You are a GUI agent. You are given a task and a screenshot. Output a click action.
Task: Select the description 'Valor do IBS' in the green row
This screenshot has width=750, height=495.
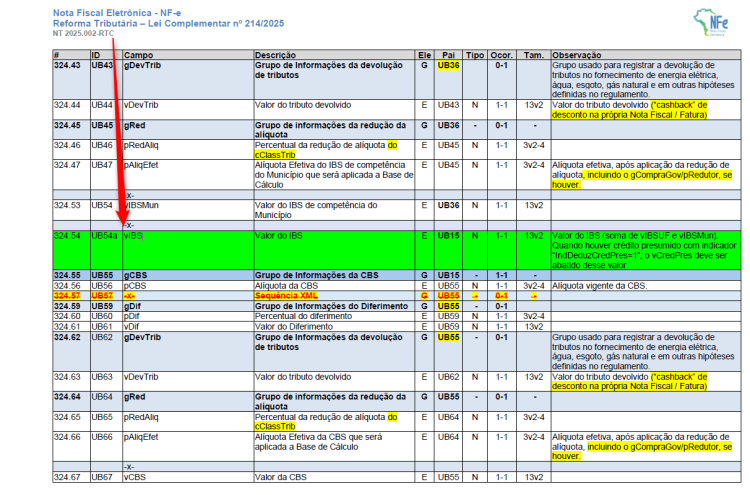click(x=278, y=236)
